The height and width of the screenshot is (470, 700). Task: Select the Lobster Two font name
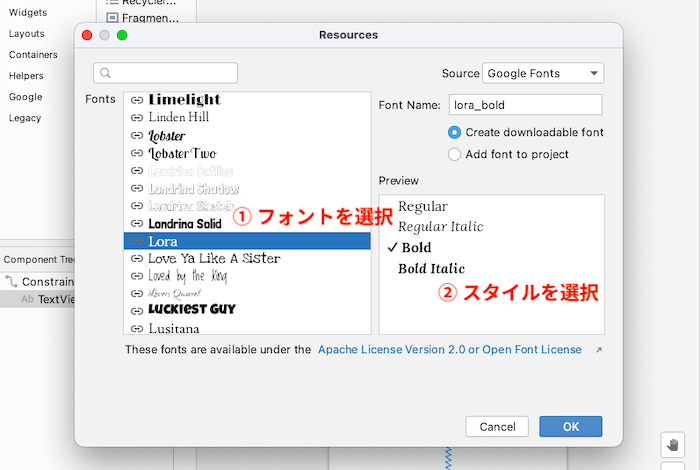[182, 154]
